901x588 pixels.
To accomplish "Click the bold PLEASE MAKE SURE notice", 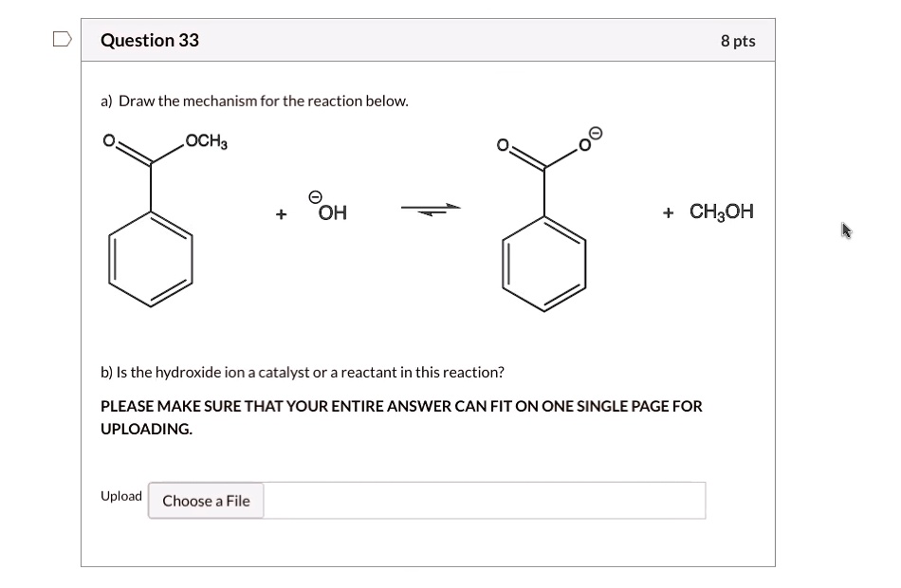I will tap(401, 417).
